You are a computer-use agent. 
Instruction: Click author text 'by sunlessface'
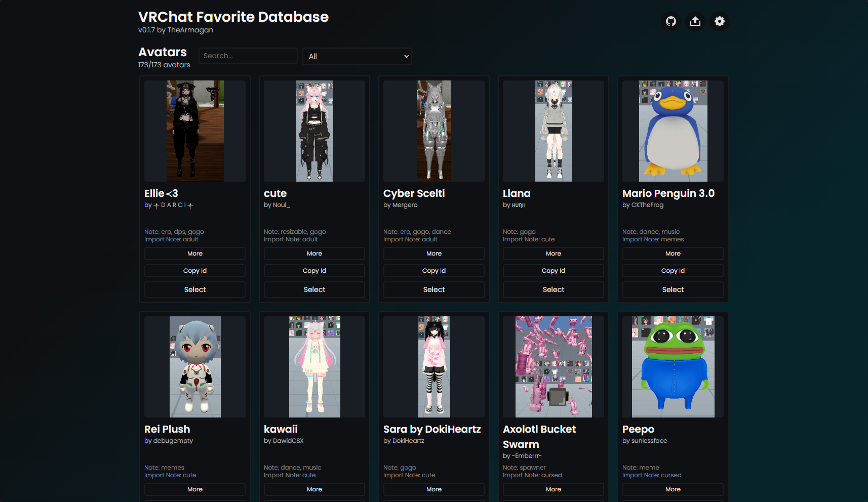[x=645, y=441]
